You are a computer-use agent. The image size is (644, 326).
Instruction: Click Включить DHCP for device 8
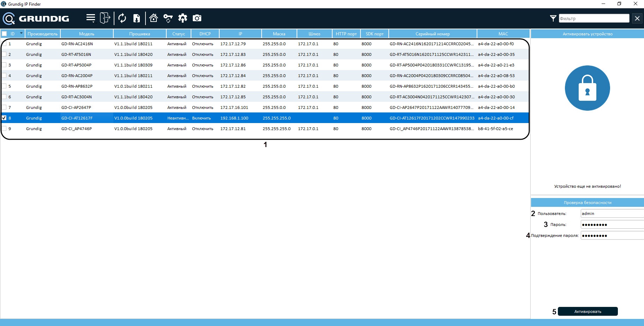201,118
